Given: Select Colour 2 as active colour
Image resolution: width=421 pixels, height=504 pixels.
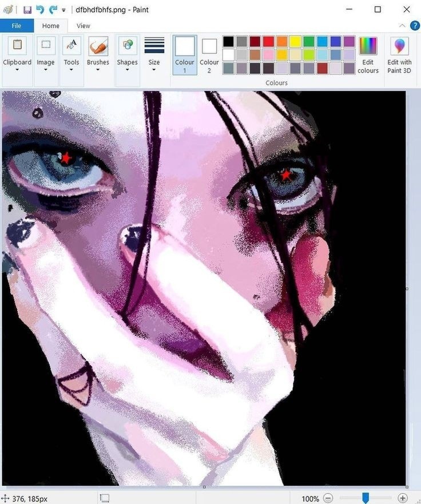Looking at the screenshot, I should coord(209,55).
